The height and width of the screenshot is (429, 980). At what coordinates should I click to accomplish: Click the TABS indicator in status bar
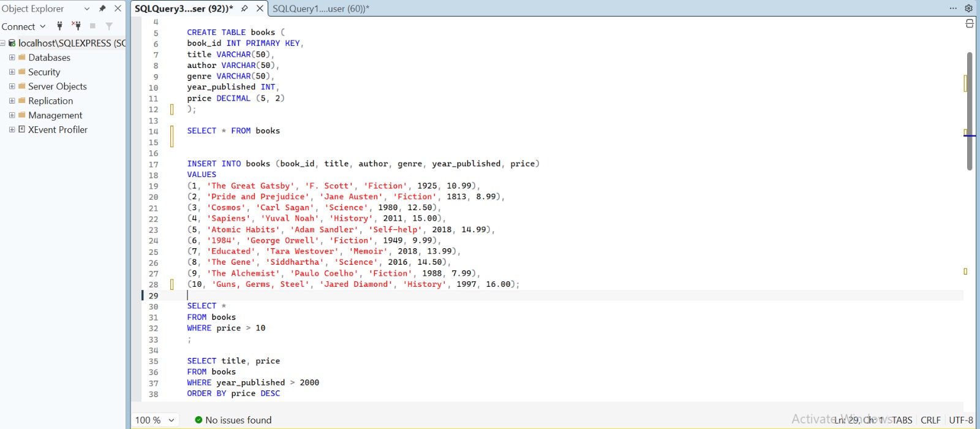[902, 420]
